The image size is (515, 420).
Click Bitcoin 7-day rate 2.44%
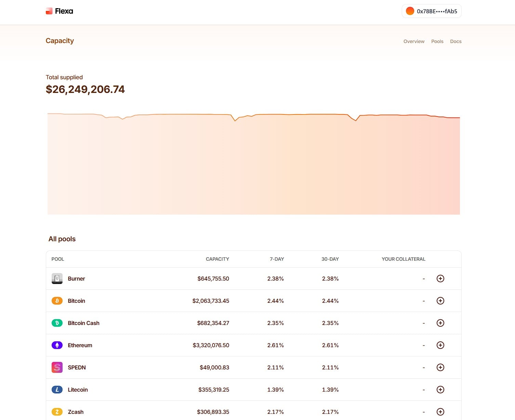point(276,301)
